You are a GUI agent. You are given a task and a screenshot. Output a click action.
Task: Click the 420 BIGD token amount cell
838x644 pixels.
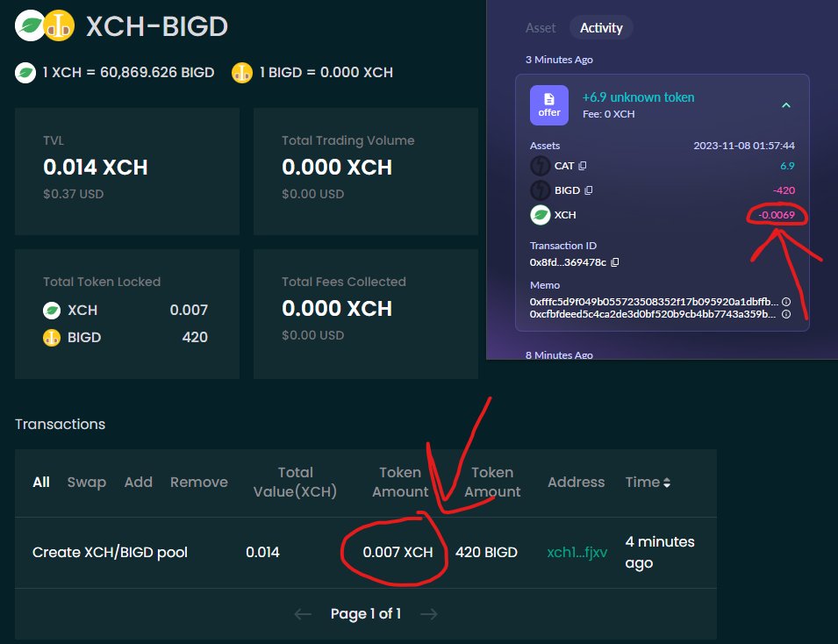click(x=486, y=552)
